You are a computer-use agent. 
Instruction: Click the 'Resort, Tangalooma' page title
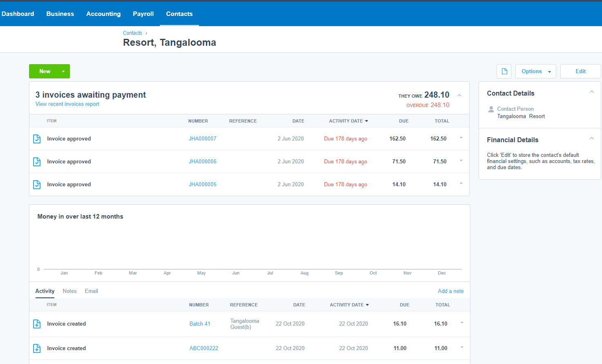point(169,42)
